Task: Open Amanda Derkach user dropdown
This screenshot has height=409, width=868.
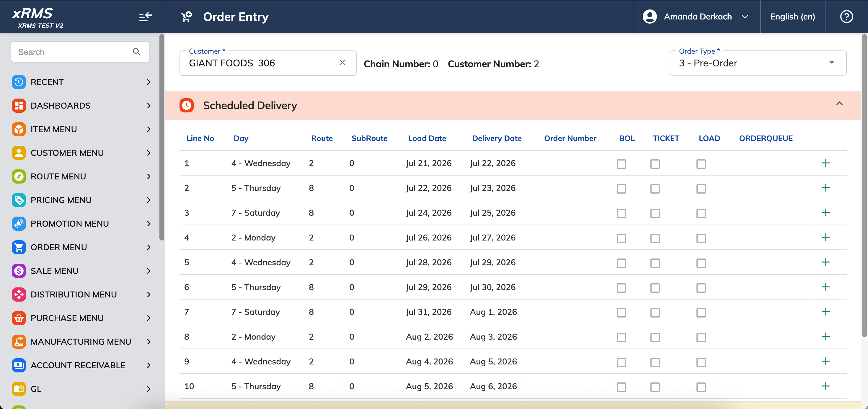Action: coord(696,17)
